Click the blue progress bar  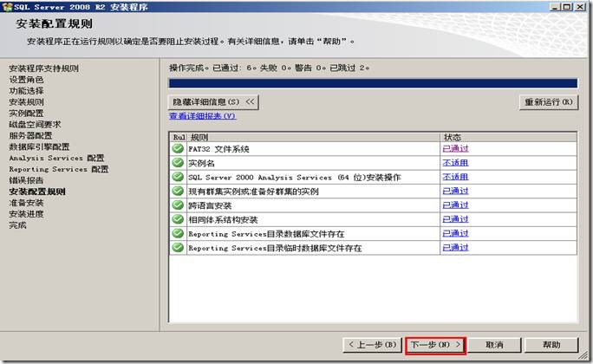pos(373,84)
